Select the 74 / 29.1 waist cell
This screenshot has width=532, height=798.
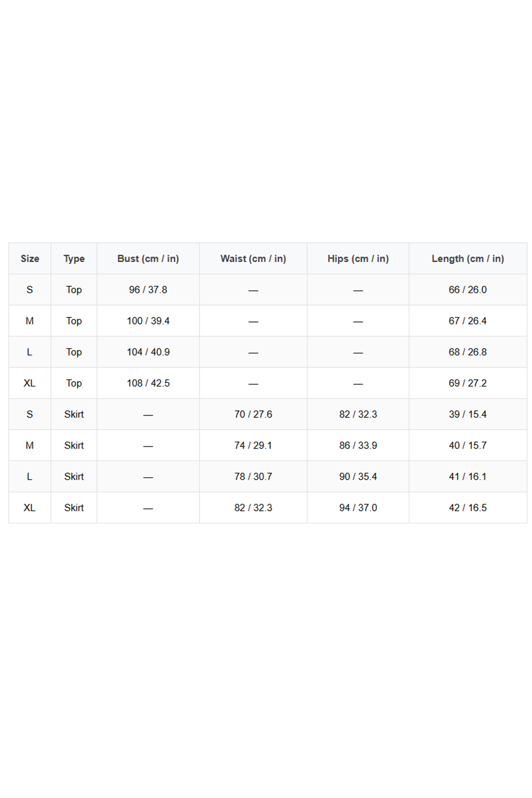pyautogui.click(x=253, y=445)
